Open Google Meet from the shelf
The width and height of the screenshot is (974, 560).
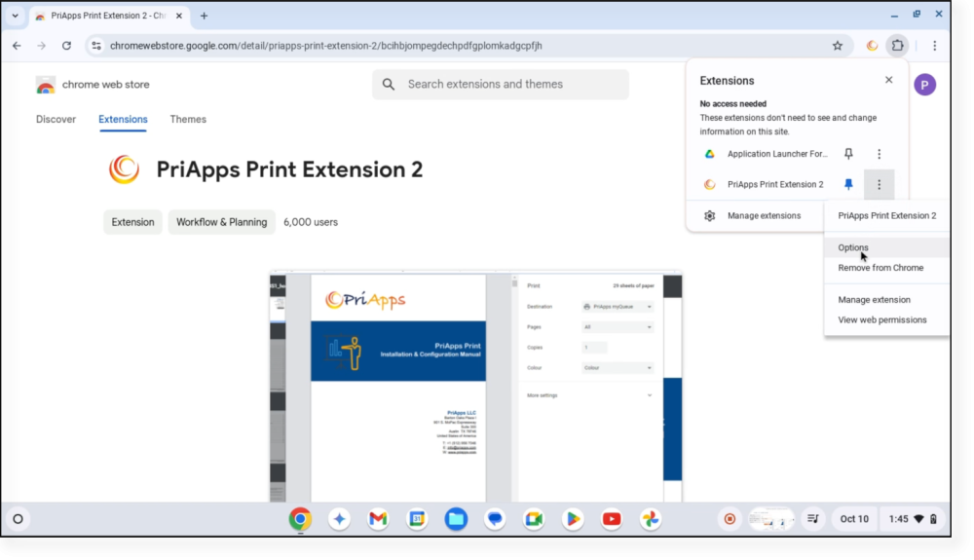pyautogui.click(x=534, y=519)
